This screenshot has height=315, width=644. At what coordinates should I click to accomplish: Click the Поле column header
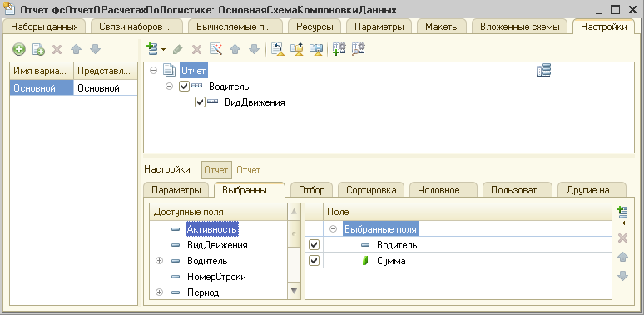click(x=468, y=212)
